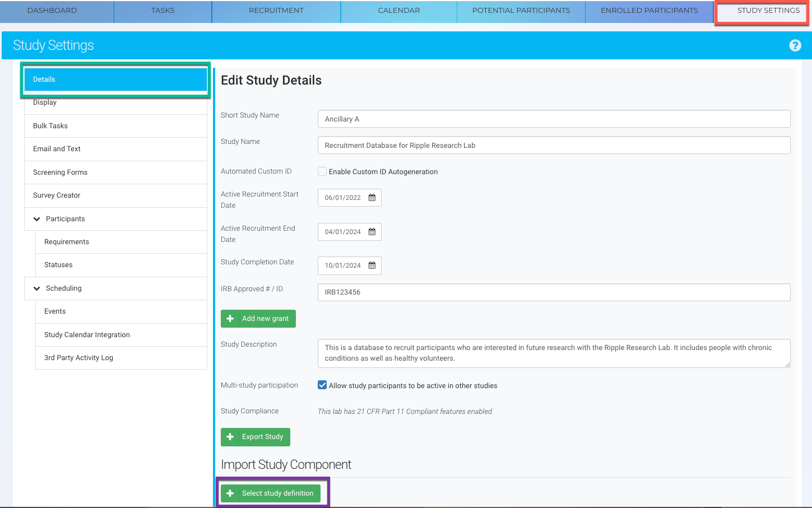The image size is (812, 508).
Task: Focus the IRB Approved # / ID field
Action: pyautogui.click(x=554, y=292)
